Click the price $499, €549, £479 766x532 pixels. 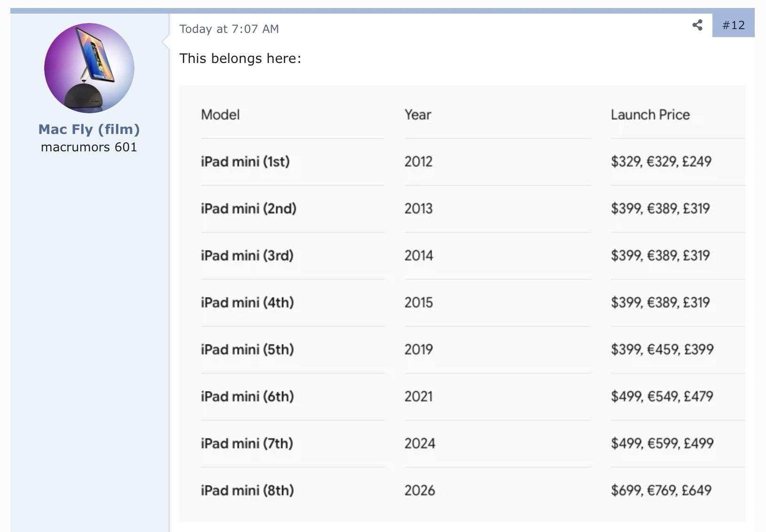coord(662,397)
